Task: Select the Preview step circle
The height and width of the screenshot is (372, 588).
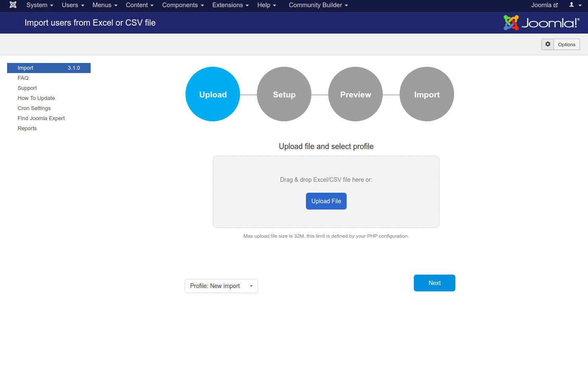Action: [355, 94]
